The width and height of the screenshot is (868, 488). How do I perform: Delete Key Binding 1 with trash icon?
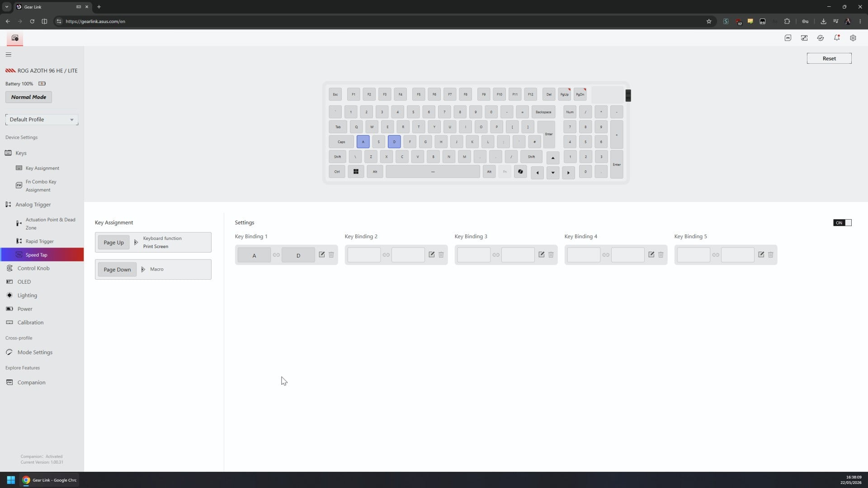(x=331, y=254)
